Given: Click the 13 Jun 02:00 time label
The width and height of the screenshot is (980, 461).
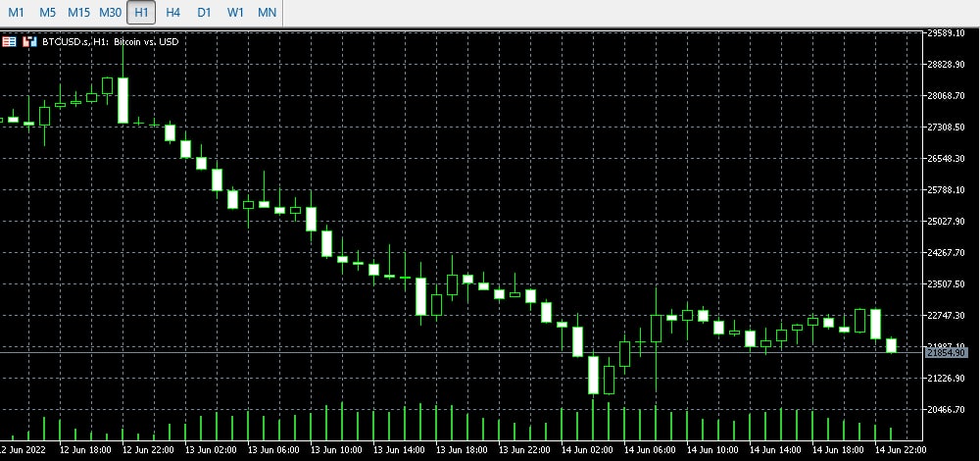Looking at the screenshot, I should point(211,450).
